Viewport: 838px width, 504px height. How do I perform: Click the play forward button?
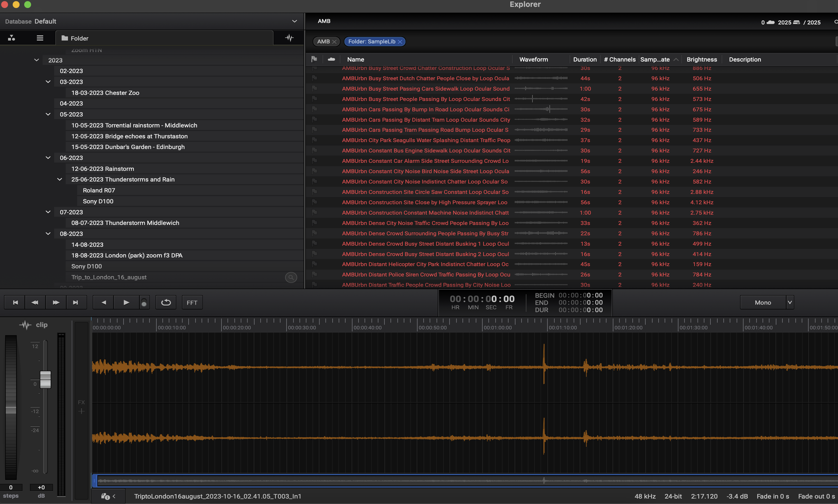[126, 303]
